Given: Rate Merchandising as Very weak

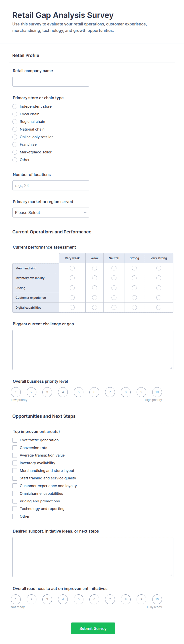Looking at the screenshot, I should tap(72, 268).
